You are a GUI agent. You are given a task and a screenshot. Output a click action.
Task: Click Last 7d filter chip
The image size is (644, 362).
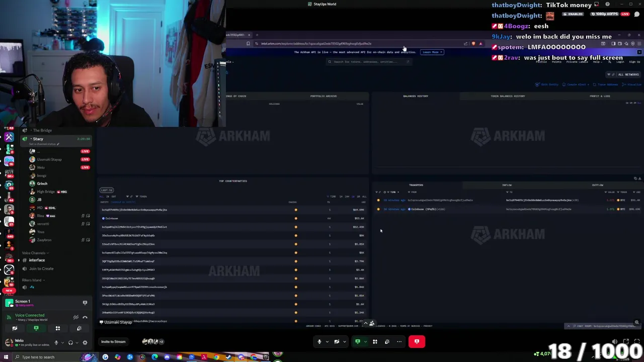pyautogui.click(x=106, y=190)
